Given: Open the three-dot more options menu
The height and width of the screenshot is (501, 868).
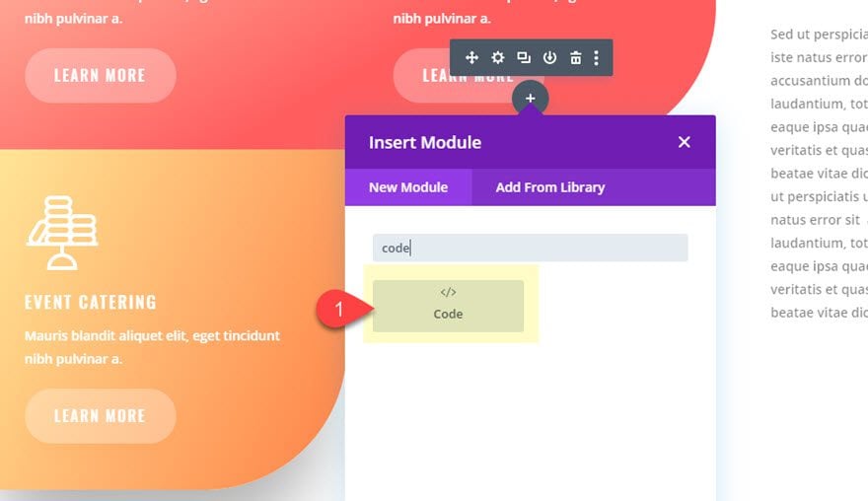Looking at the screenshot, I should point(597,58).
